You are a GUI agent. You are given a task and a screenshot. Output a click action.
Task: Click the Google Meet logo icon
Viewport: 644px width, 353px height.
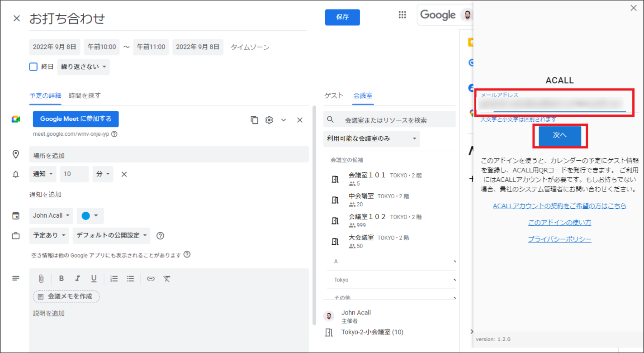16,119
